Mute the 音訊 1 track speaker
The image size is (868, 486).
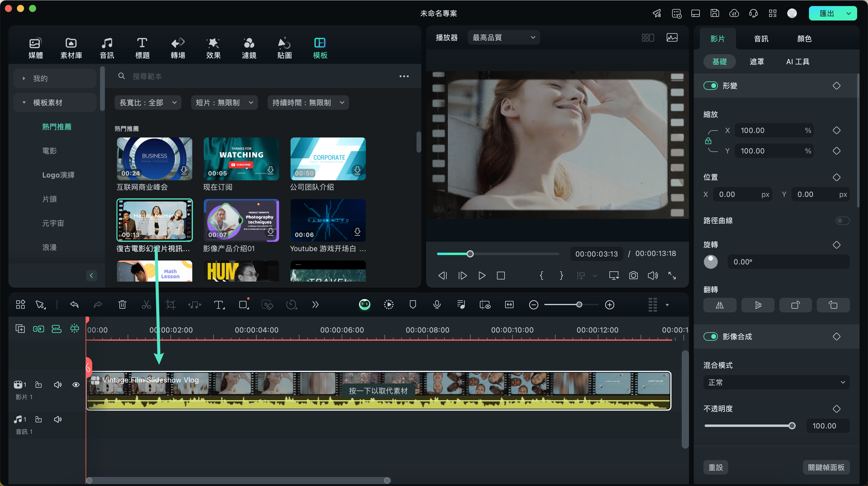tap(58, 419)
